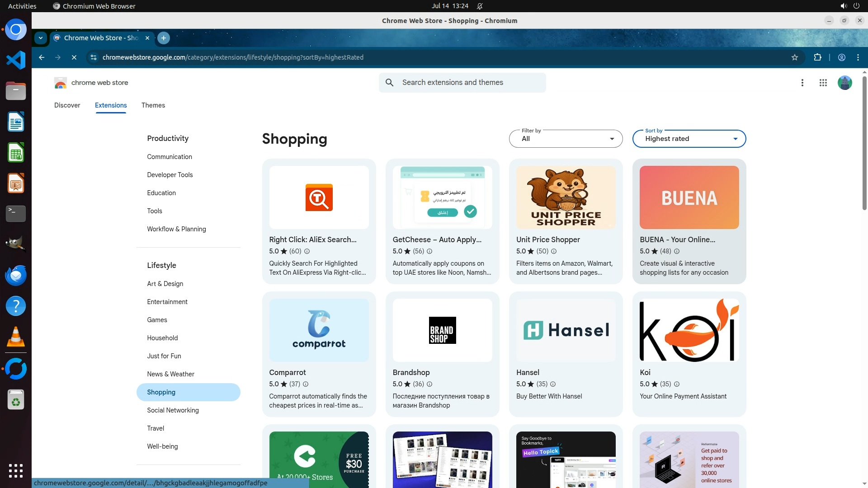Viewport: 868px width, 488px height.
Task: Open the Extensions puzzle icon in toolbar
Action: click(x=817, y=57)
